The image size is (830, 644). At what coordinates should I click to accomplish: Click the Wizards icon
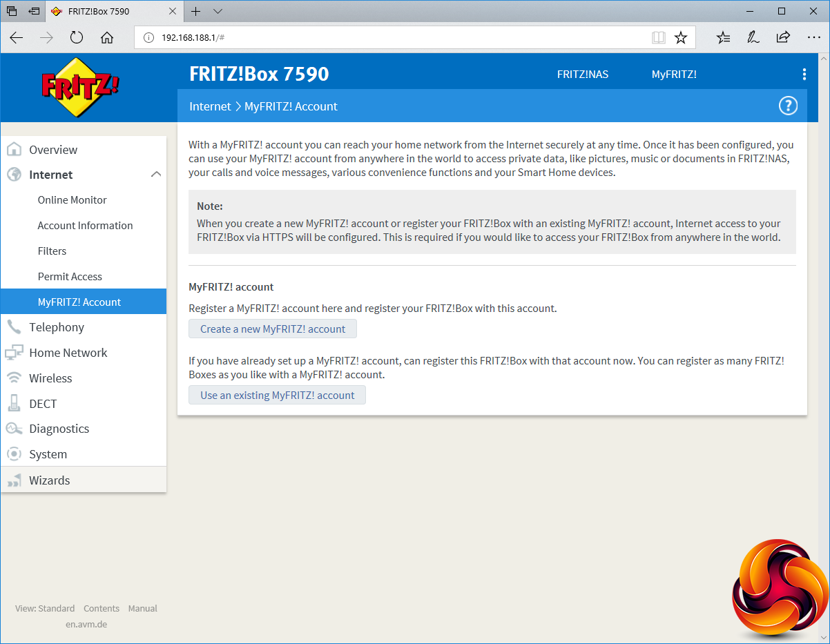[x=14, y=480]
